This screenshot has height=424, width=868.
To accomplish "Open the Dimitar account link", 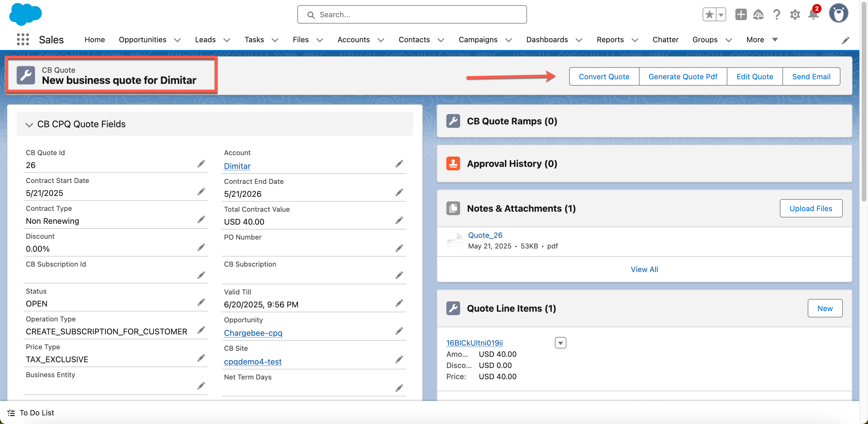I will coord(237,166).
